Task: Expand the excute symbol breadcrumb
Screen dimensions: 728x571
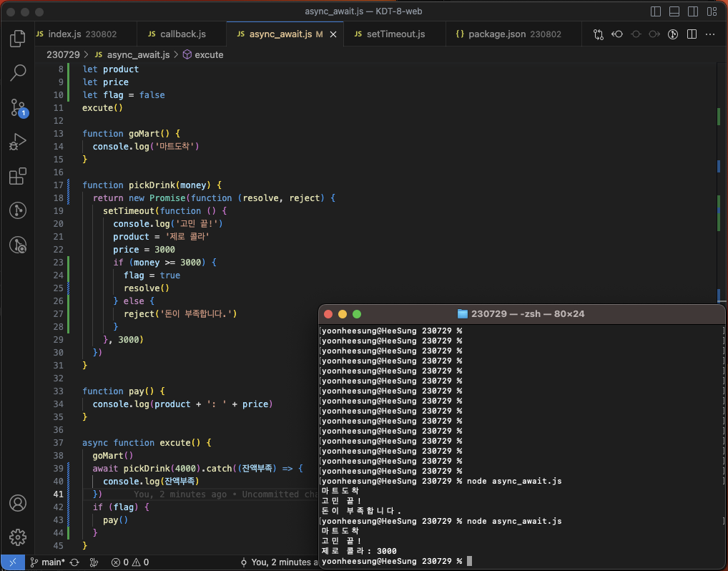Action: click(x=203, y=55)
